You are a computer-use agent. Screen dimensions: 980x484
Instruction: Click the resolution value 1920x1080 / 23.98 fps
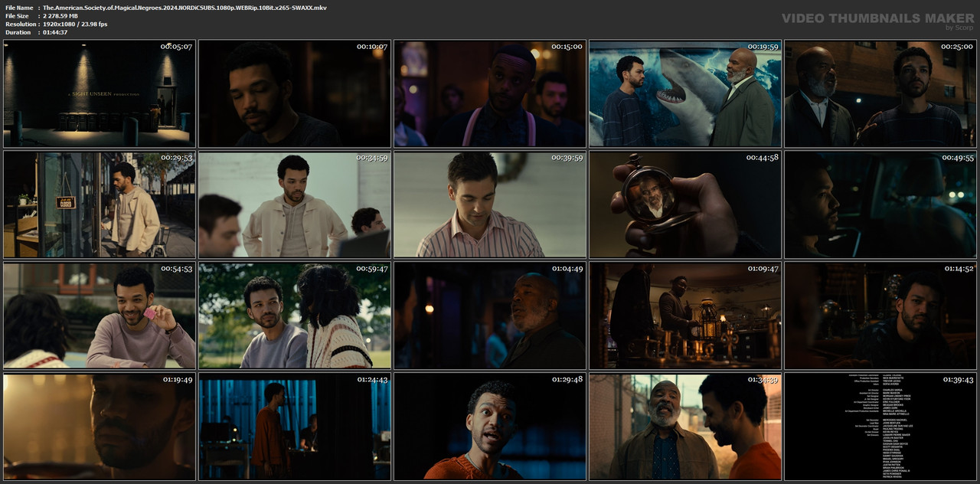pos(75,25)
